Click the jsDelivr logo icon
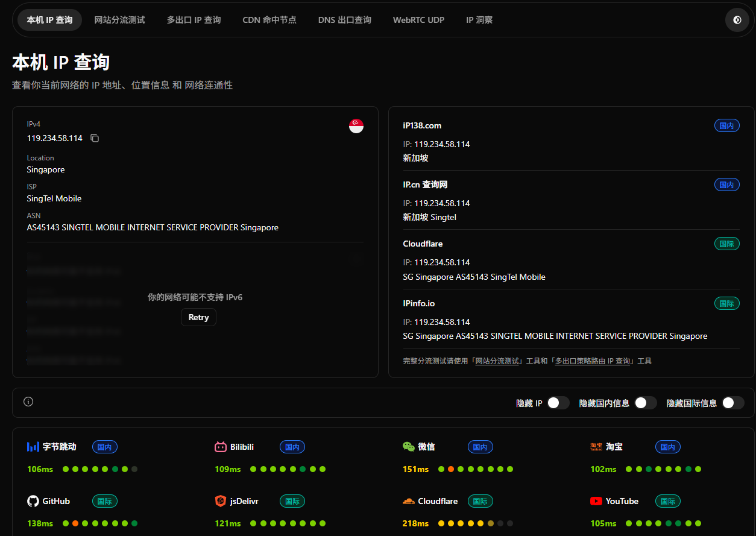The height and width of the screenshot is (536, 756). [x=221, y=501]
